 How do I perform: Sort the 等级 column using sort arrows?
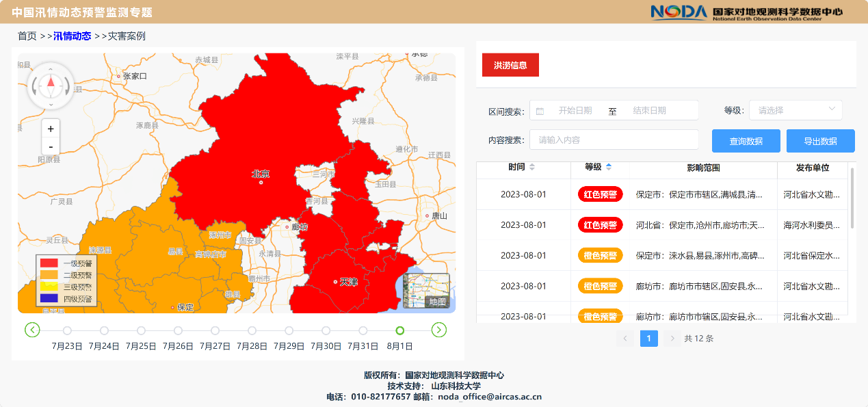tap(609, 168)
